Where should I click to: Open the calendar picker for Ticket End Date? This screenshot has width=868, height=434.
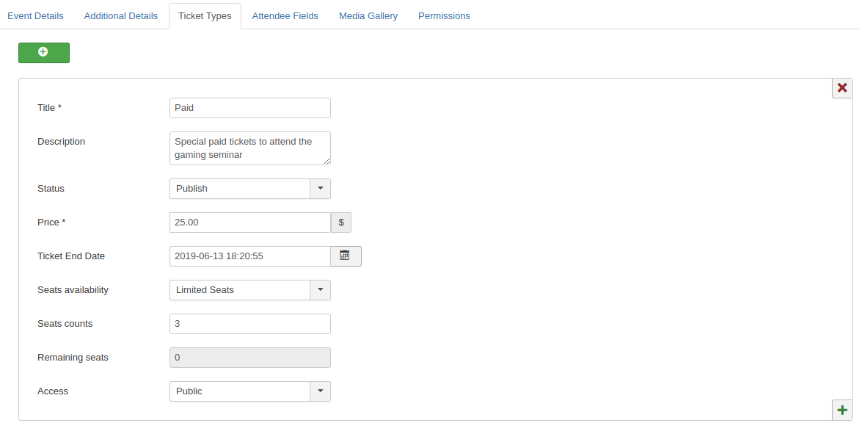tap(346, 256)
